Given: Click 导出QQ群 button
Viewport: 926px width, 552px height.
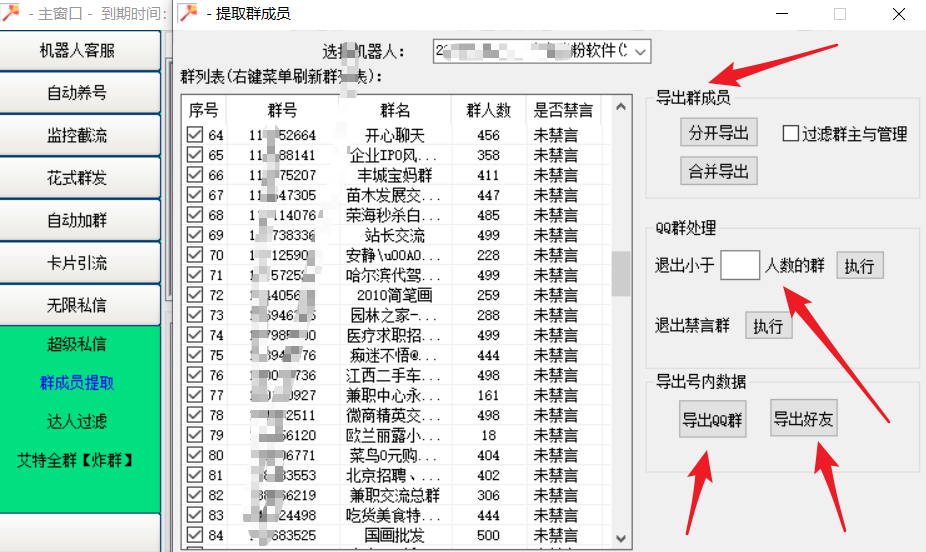Looking at the screenshot, I should (x=712, y=420).
